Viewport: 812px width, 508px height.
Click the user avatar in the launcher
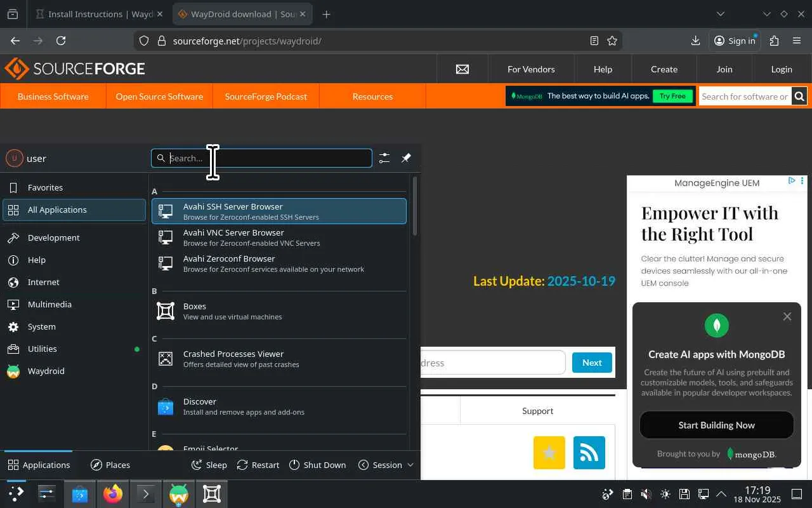coord(14,158)
